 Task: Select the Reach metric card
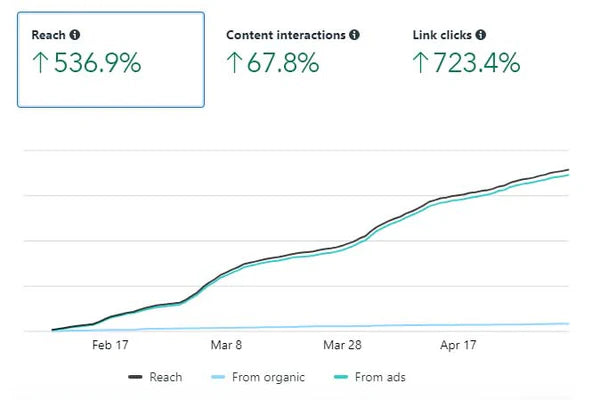[111, 59]
